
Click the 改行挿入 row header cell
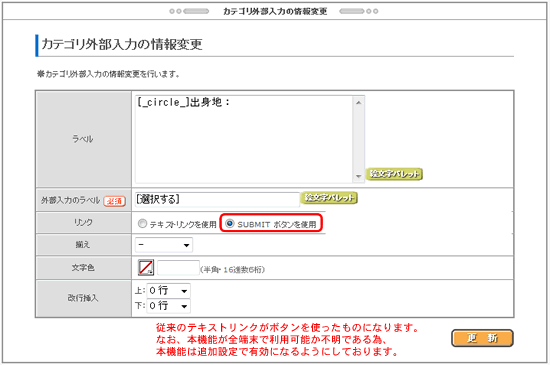tap(83, 298)
